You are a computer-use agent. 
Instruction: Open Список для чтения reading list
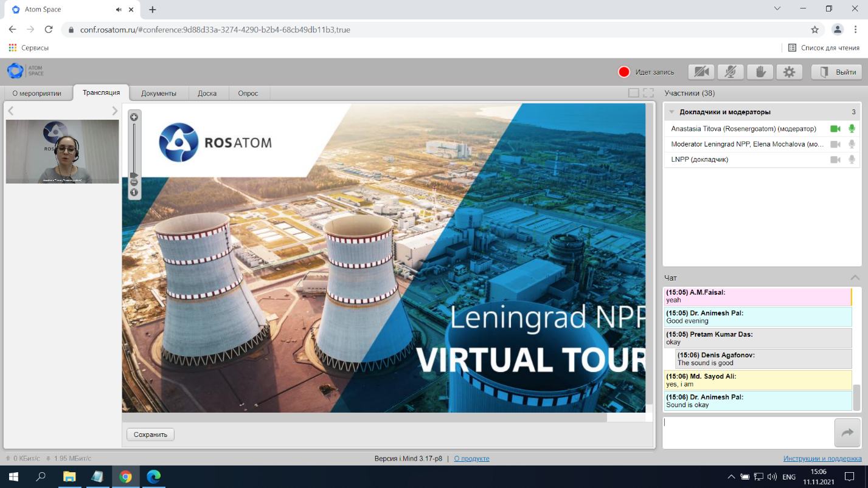point(824,47)
